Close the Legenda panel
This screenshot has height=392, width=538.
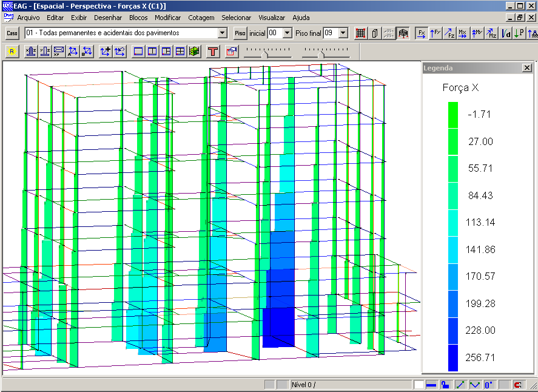[x=527, y=68]
